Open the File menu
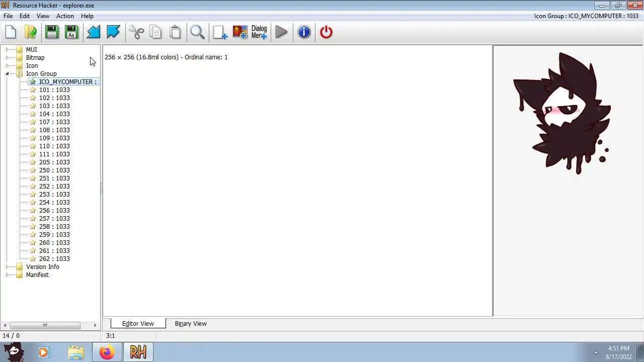 pyautogui.click(x=8, y=16)
